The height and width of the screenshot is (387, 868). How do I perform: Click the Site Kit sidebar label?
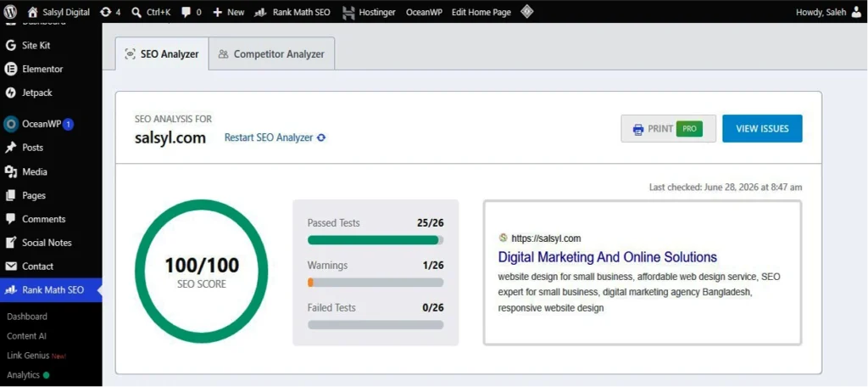(x=36, y=46)
